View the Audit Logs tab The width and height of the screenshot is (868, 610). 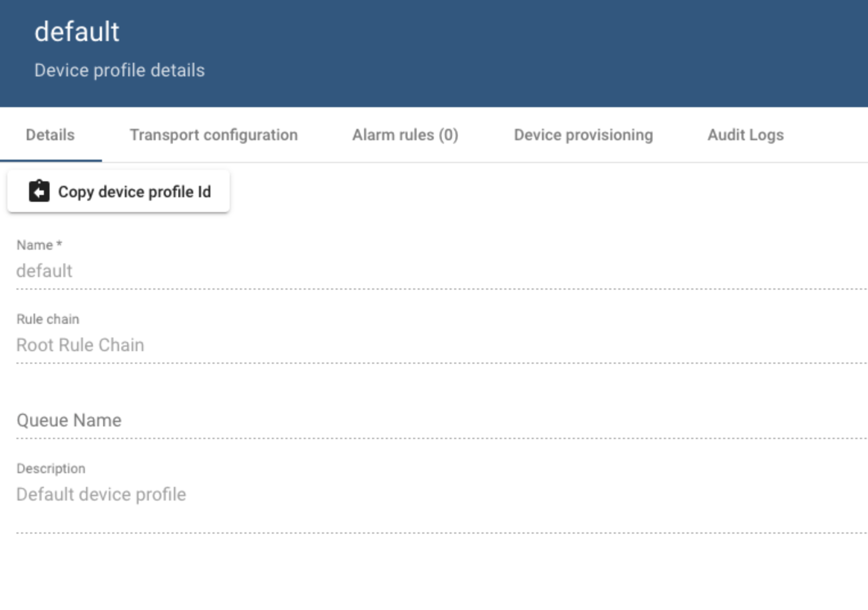[x=745, y=135]
